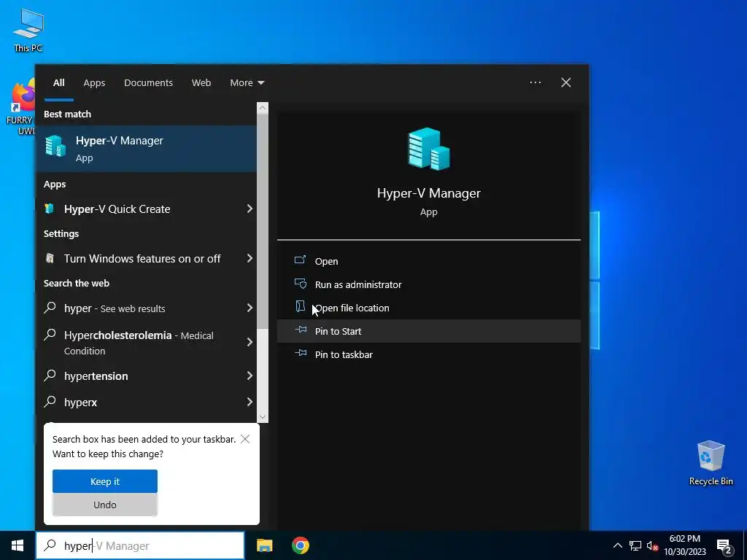Click the taskbar clock and date
Viewport: 747px width, 560px height.
684,545
